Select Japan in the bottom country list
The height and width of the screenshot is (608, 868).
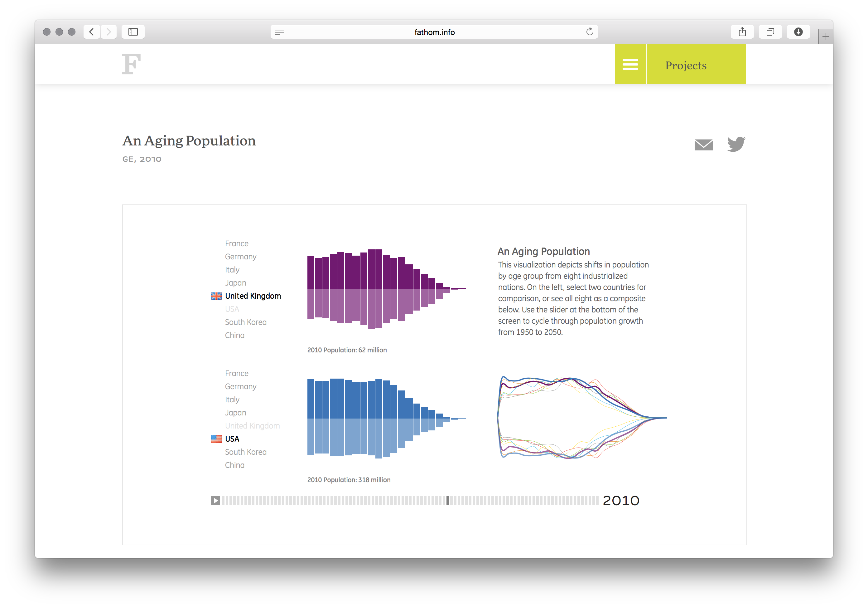pos(235,412)
